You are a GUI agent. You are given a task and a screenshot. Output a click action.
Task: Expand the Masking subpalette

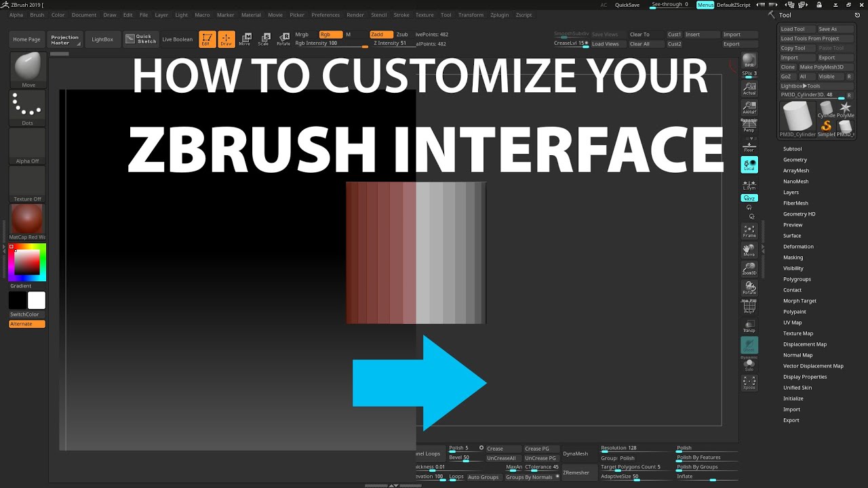pos(793,258)
